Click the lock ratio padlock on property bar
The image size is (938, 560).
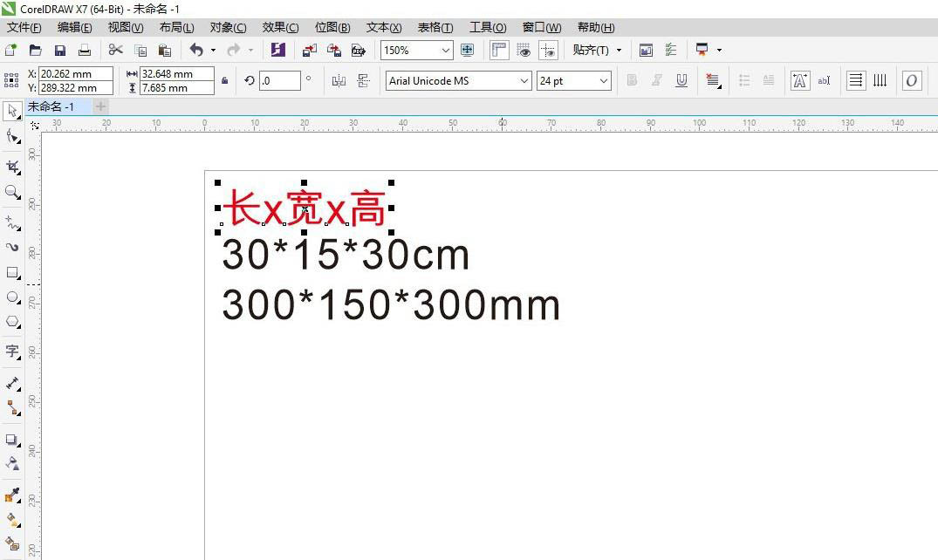(224, 80)
